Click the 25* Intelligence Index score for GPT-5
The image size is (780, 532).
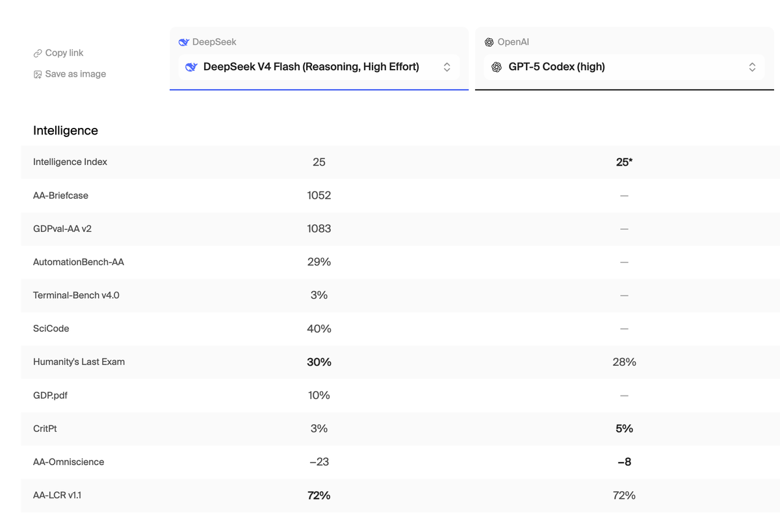[x=624, y=162]
